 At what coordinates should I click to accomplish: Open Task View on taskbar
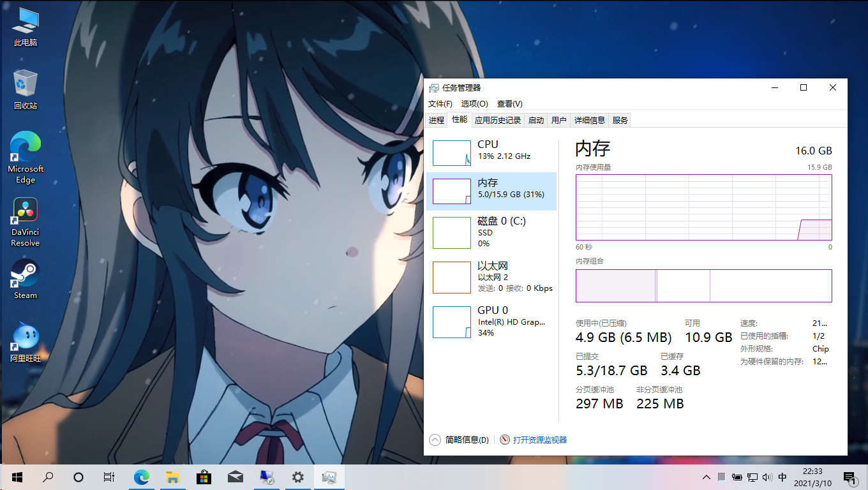109,477
